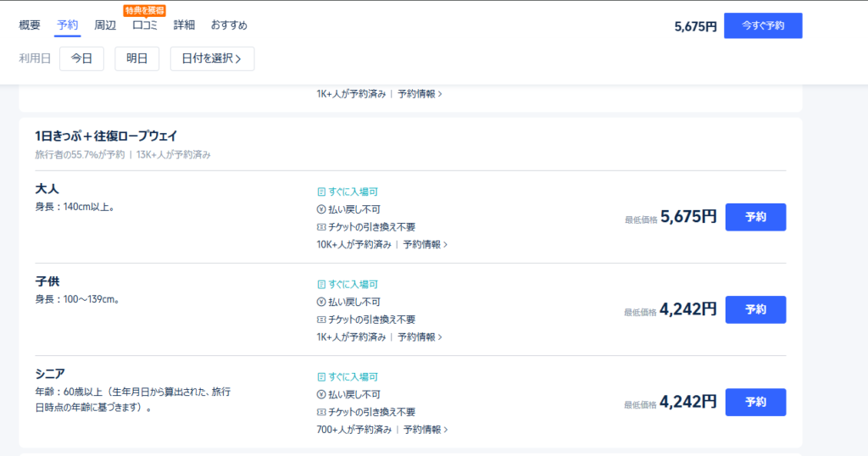Open the 日付を選択 date picker
The image size is (868, 456).
pos(212,58)
